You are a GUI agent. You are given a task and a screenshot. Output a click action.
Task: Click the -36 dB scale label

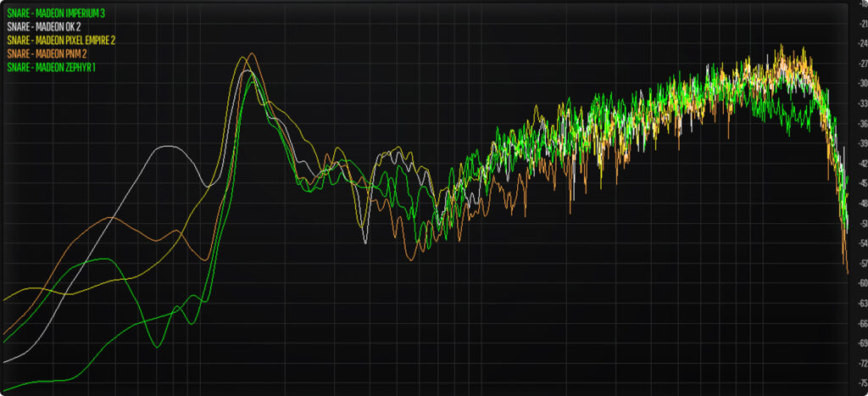(860, 123)
